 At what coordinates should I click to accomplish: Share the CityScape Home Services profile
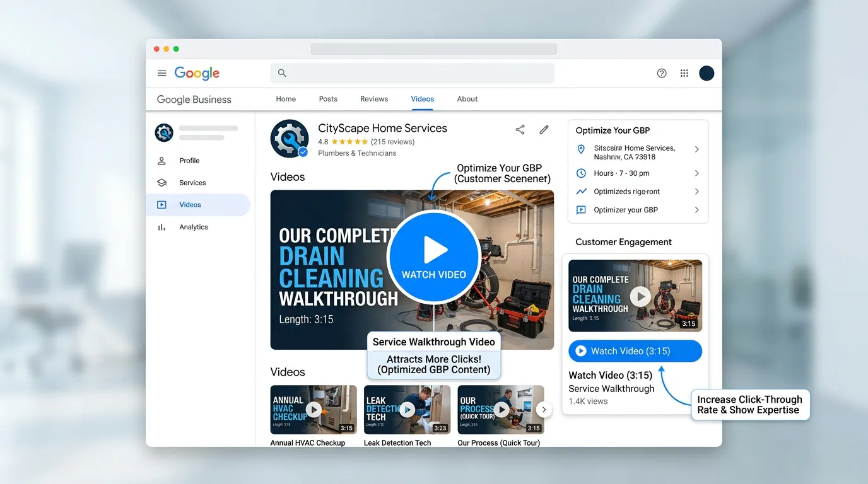tap(520, 129)
